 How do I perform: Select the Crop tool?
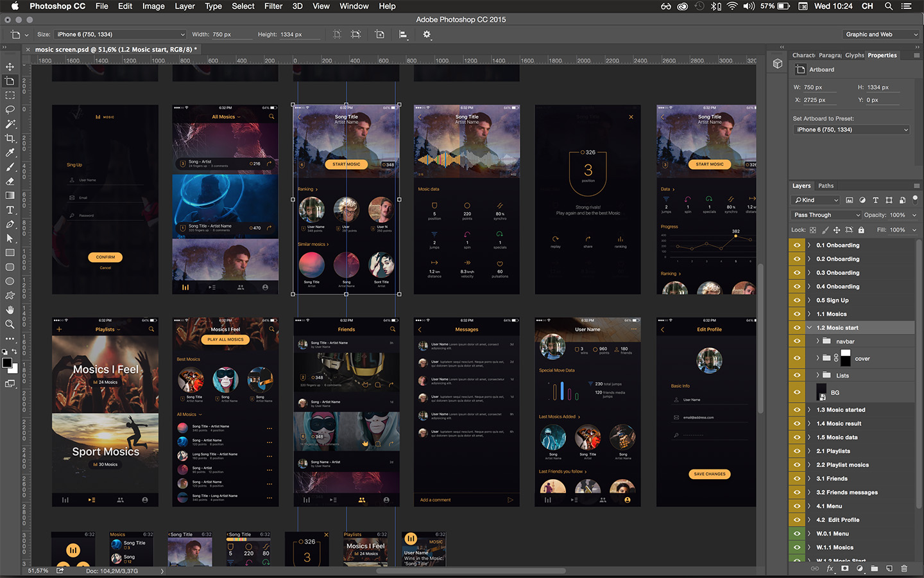10,138
